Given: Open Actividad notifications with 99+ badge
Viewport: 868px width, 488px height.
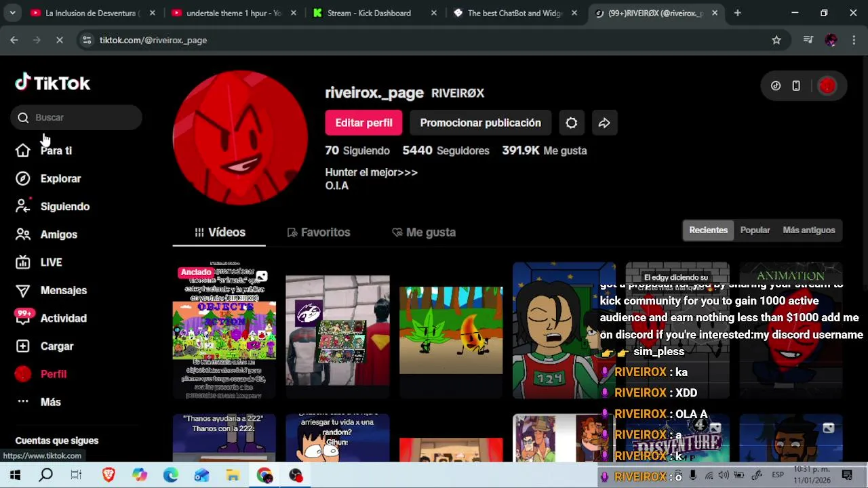Looking at the screenshot, I should click(x=52, y=318).
